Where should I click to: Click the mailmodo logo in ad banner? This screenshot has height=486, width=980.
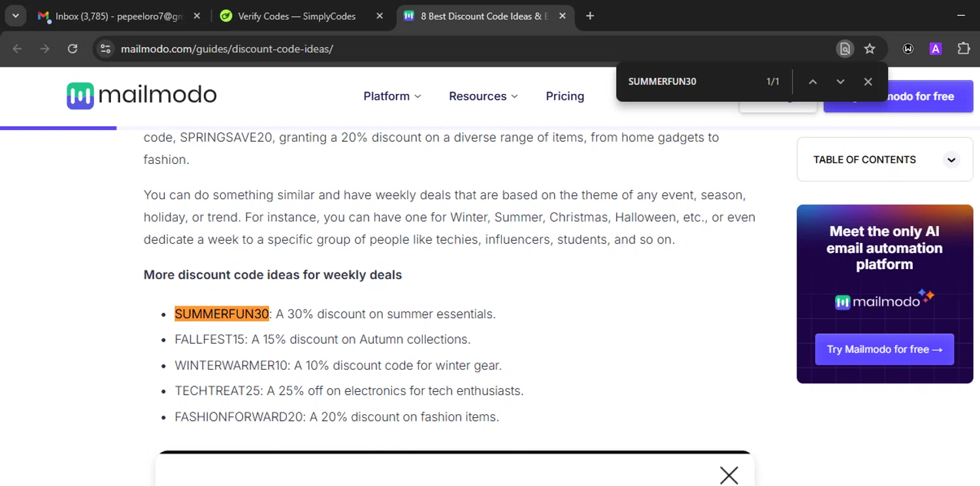885,300
